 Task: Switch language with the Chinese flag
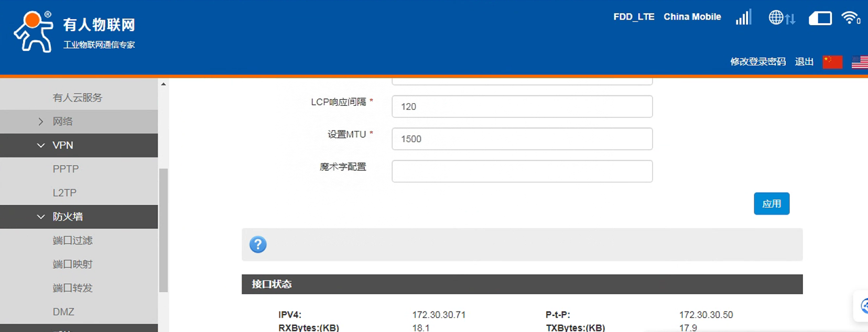(832, 62)
